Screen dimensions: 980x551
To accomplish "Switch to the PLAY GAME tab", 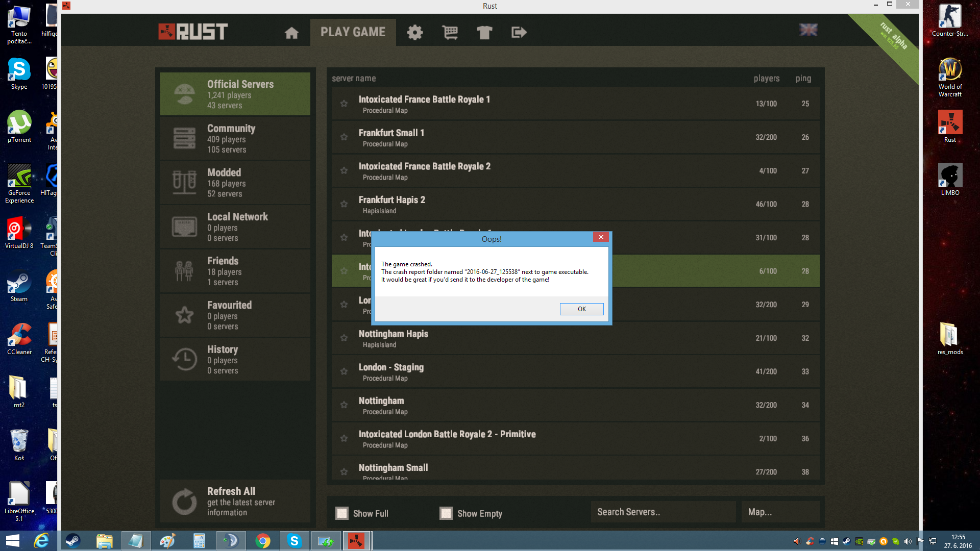I will (x=353, y=32).
